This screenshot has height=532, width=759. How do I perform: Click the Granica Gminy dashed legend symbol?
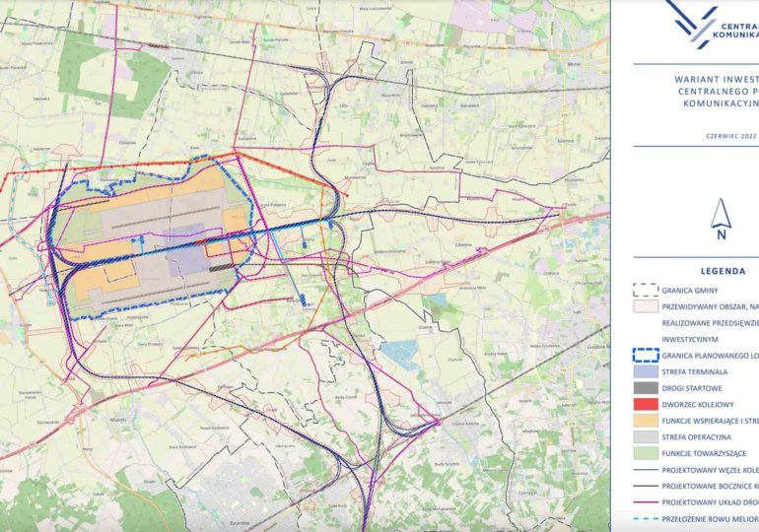coord(646,290)
